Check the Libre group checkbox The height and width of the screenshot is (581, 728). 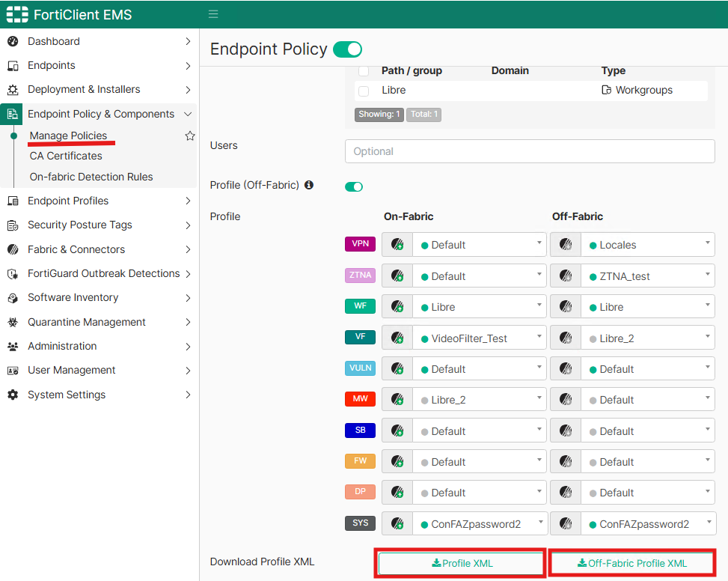pyautogui.click(x=364, y=91)
